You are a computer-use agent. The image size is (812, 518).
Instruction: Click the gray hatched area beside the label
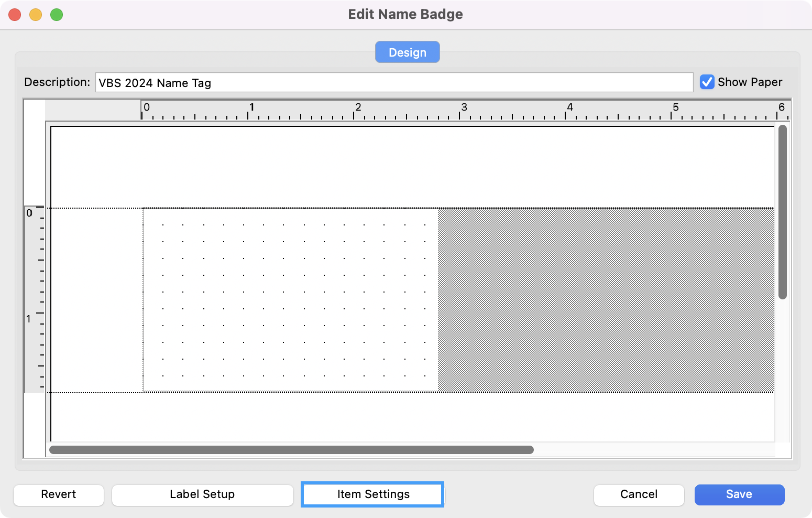click(606, 300)
